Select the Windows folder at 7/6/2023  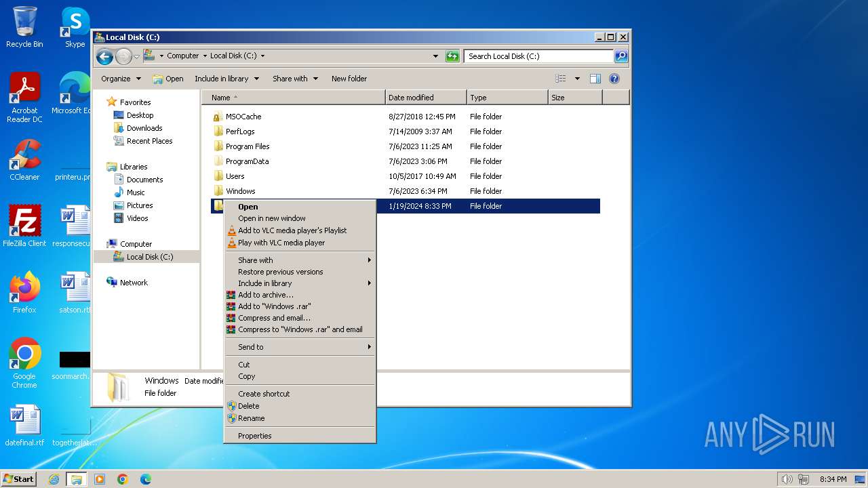click(x=240, y=191)
